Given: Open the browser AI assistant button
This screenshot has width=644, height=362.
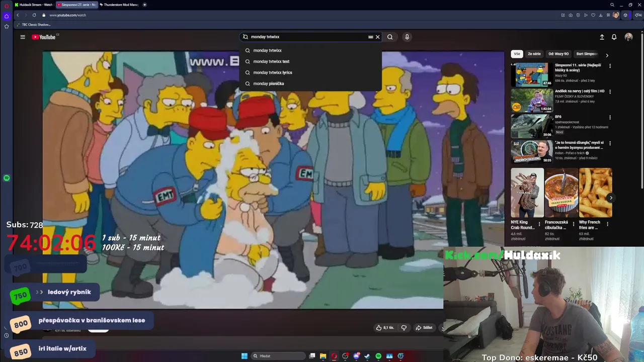Looking at the screenshot, I should pos(638,15).
